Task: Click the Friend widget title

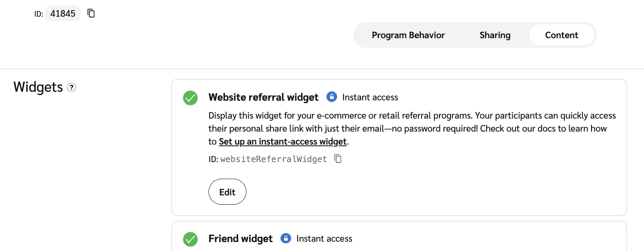Action: [x=240, y=239]
